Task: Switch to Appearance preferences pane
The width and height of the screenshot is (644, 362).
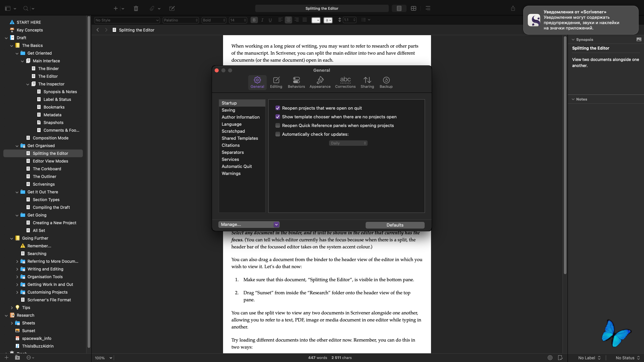Action: click(320, 82)
